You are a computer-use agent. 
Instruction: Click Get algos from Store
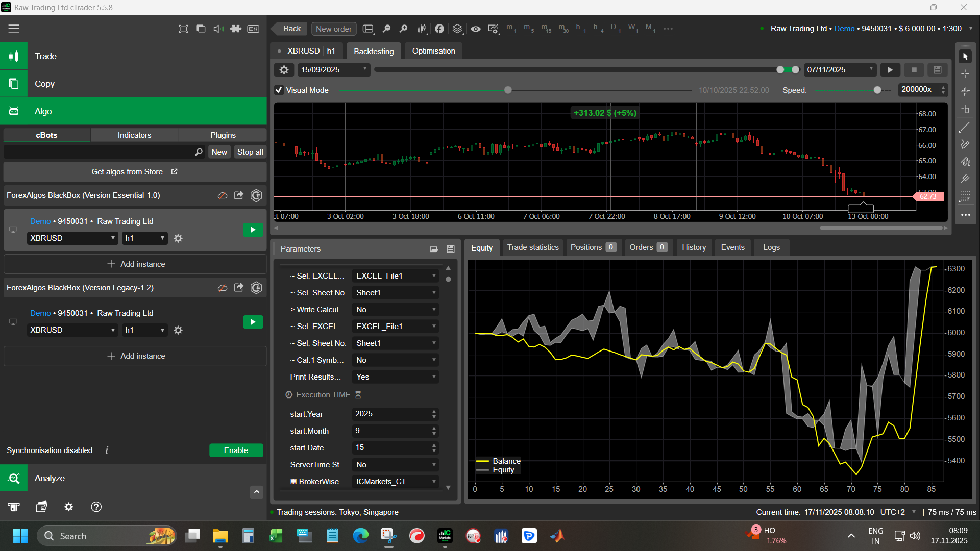tap(135, 172)
